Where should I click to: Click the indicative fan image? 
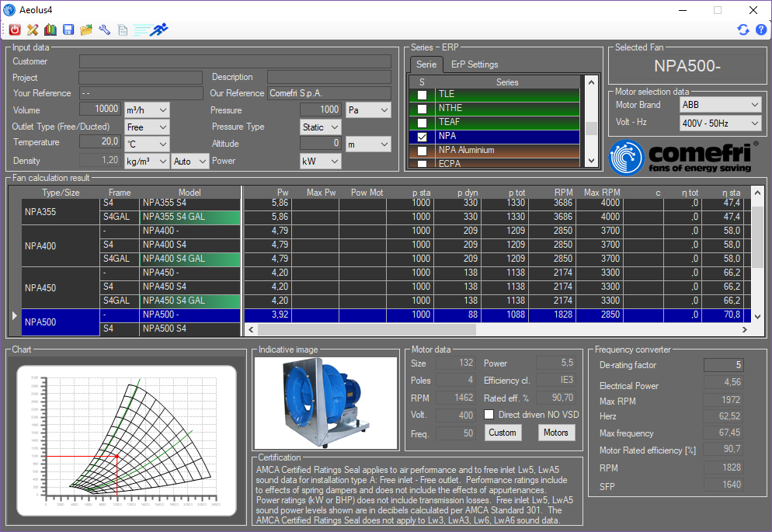325,403
